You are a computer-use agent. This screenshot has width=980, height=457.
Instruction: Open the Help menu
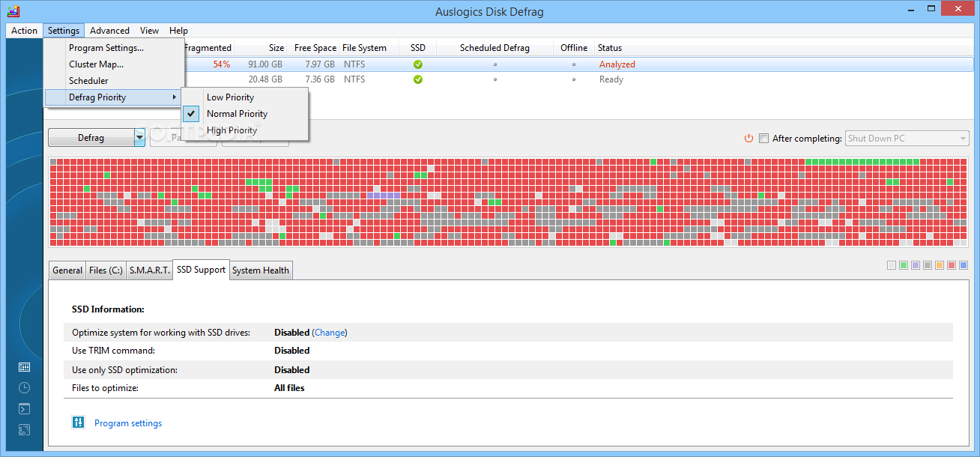click(178, 31)
